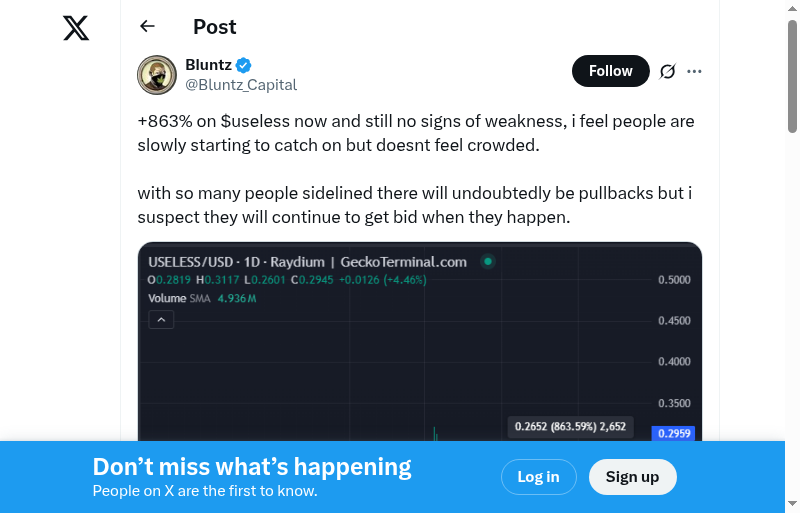The width and height of the screenshot is (800, 513).
Task: Click the green market status dot on chart
Action: tap(488, 262)
